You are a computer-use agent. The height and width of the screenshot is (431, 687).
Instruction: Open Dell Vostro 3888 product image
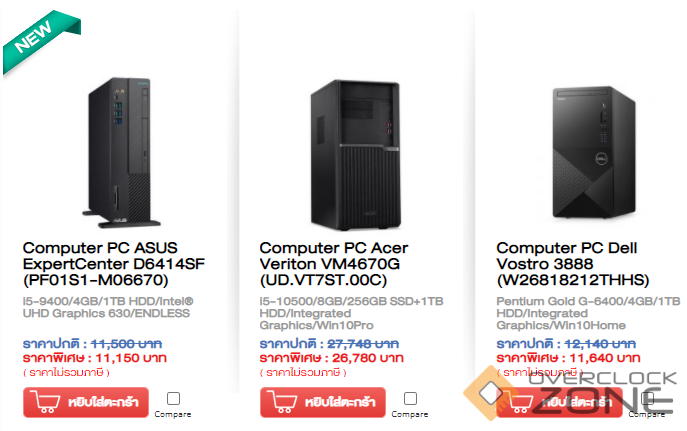click(594, 152)
